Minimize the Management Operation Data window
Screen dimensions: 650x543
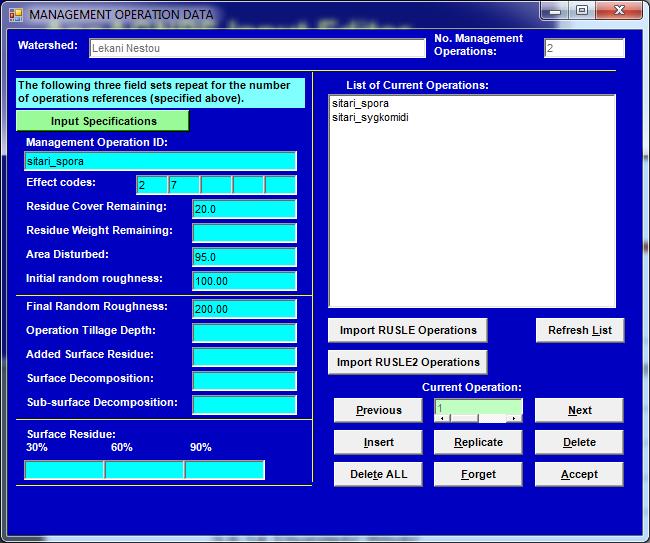click(555, 11)
